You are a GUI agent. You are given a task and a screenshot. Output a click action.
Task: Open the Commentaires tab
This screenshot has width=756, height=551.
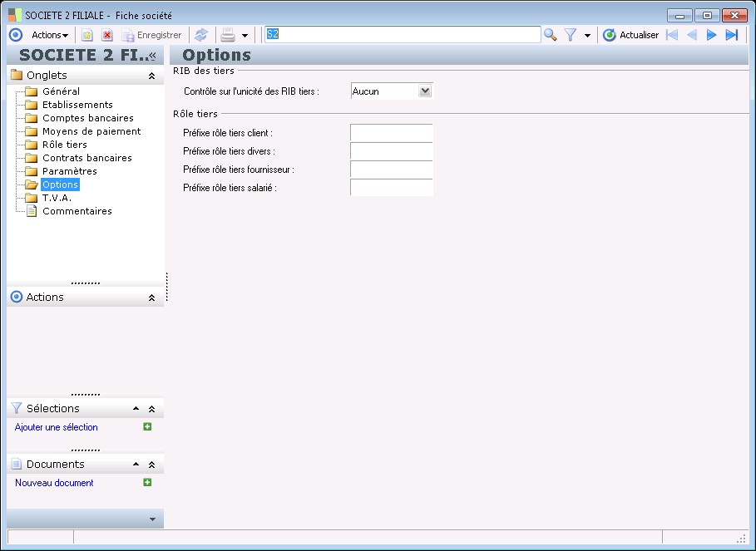coord(77,211)
